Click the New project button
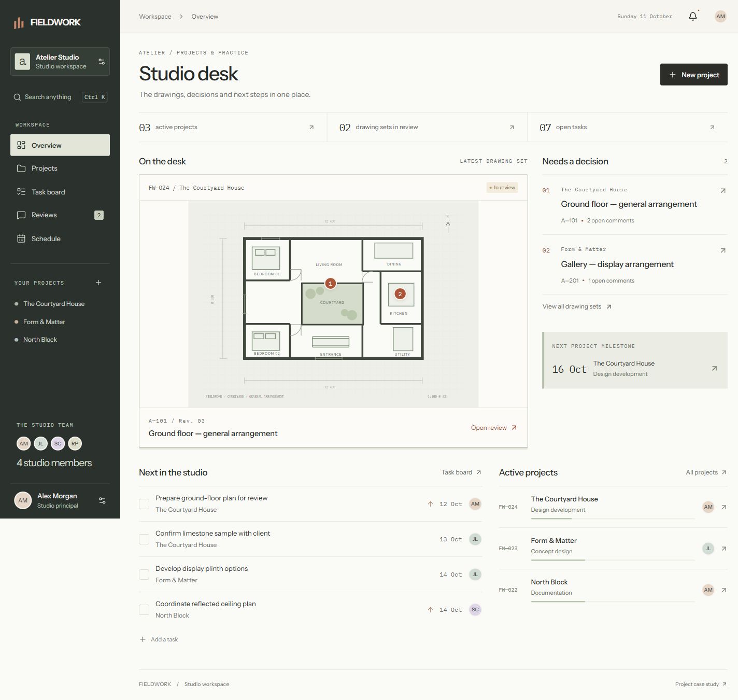The image size is (738, 700). pyautogui.click(x=693, y=75)
